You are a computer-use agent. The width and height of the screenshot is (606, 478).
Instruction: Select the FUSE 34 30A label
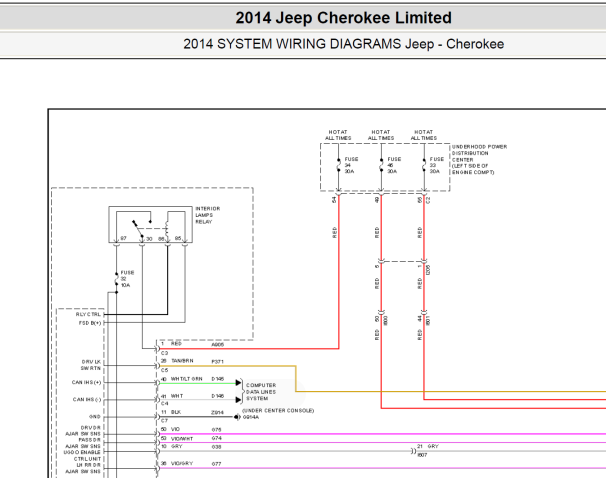(x=351, y=165)
